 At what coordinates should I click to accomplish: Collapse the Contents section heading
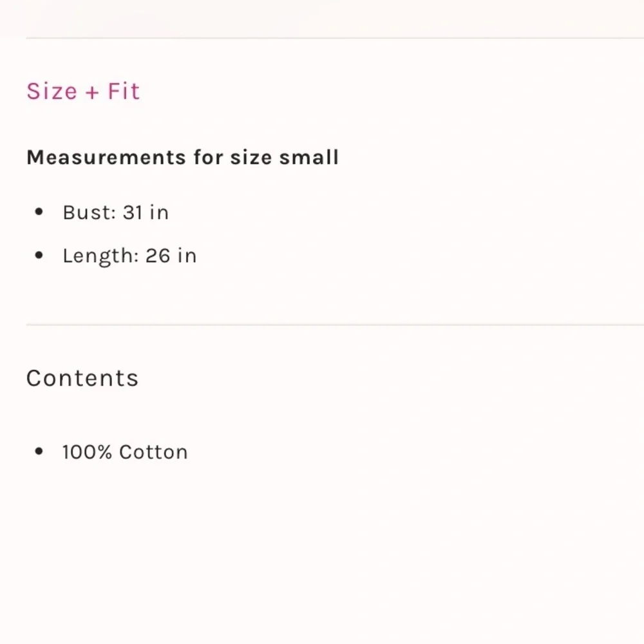coord(82,378)
